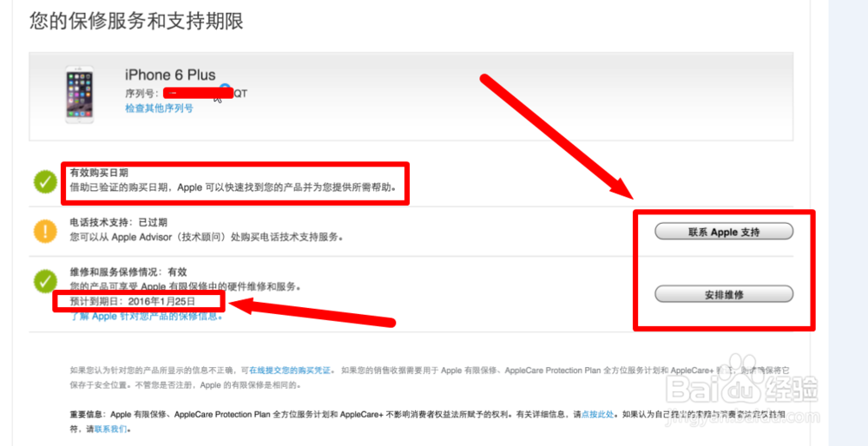Click the 重要信息 paragraph heading
Viewport: 868px width, 446px height.
[x=88, y=414]
